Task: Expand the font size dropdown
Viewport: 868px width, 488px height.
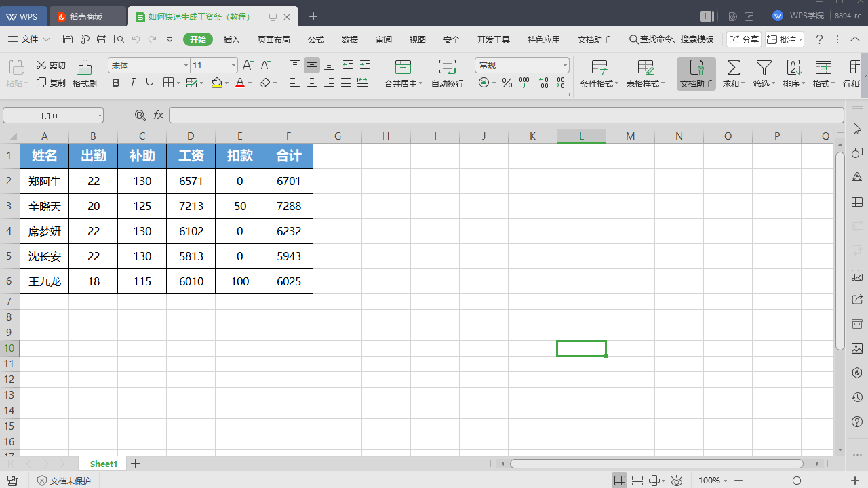Action: (x=233, y=66)
